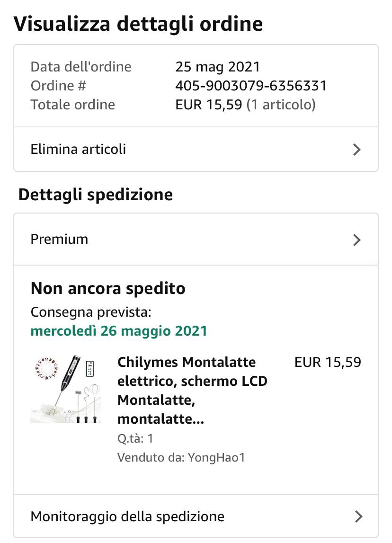The width and height of the screenshot is (392, 543).
Task: Open the Chilymes Montalatte elettrico product title
Action: (x=192, y=391)
